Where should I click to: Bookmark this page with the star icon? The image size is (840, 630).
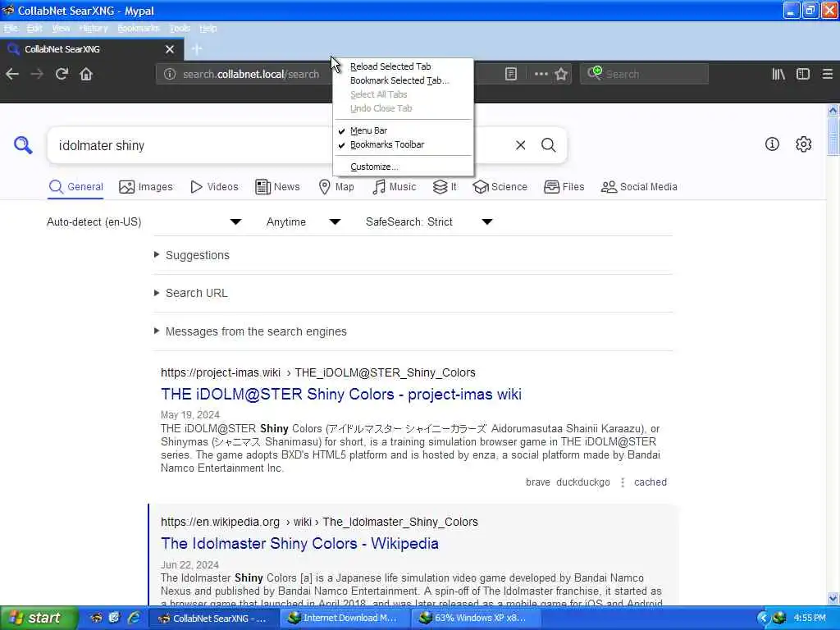(561, 74)
